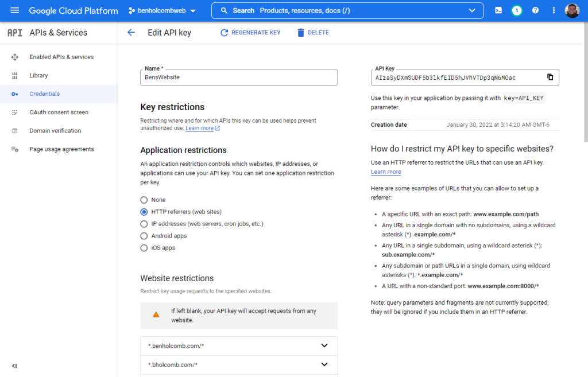This screenshot has width=588, height=377.
Task: Open the benholcombweb project selector dropdown
Action: (162, 10)
